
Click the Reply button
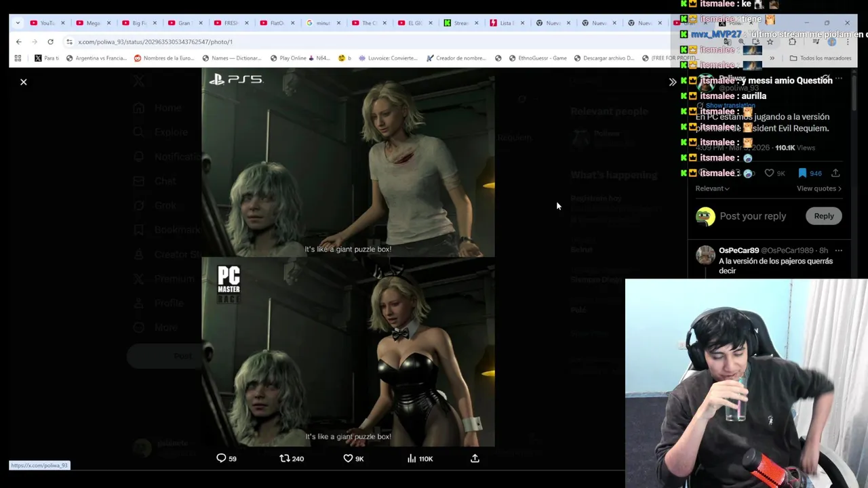824,216
